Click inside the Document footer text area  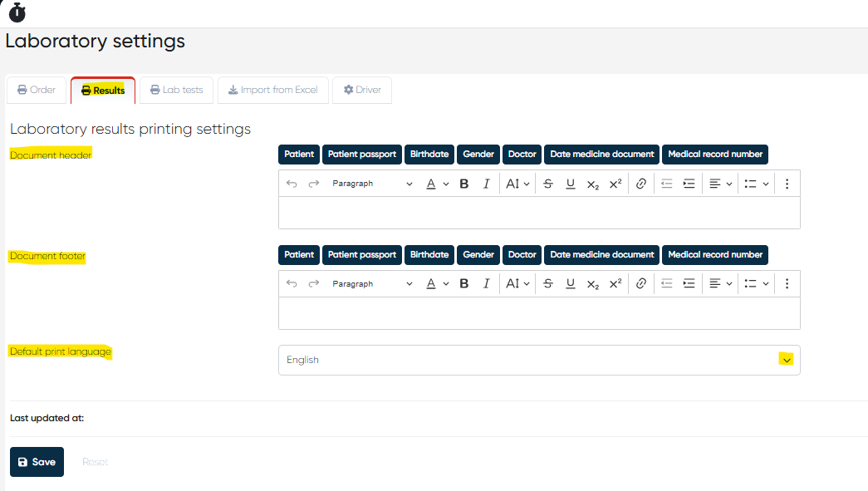538,313
